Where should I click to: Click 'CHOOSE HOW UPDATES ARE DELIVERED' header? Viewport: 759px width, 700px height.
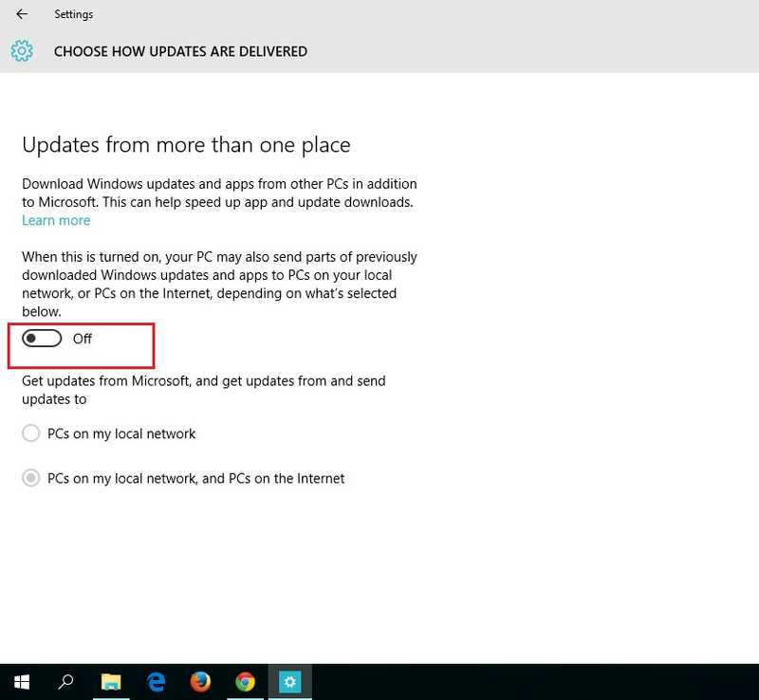point(180,51)
